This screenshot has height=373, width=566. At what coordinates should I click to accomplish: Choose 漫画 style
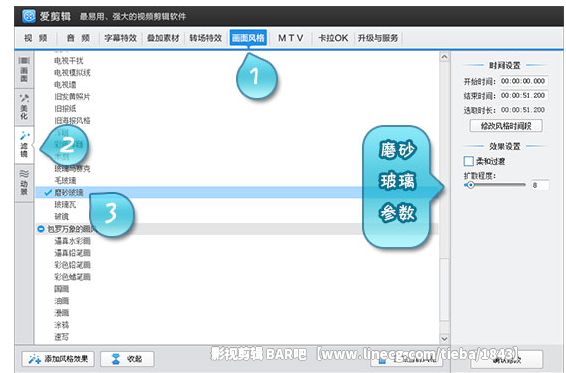coord(61,313)
